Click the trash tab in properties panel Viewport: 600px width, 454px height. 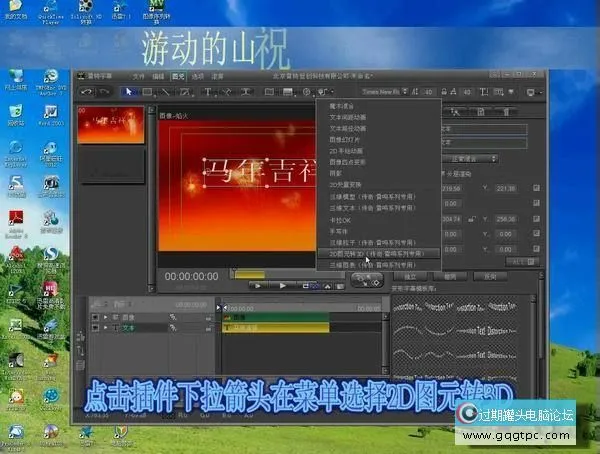pos(506,111)
